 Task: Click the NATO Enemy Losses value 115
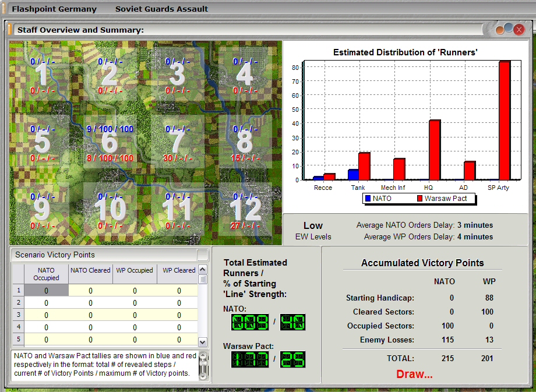(447, 340)
